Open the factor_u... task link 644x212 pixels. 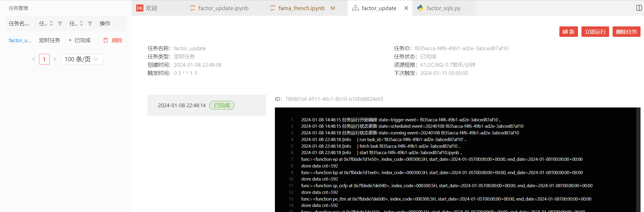[20, 40]
